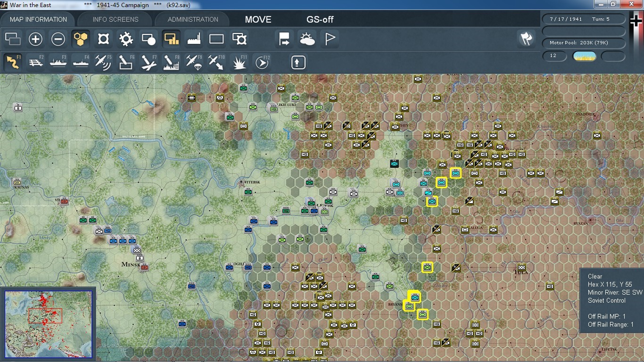Click the Vladimir city label on map
This screenshot has height=362, width=644.
pos(586,115)
